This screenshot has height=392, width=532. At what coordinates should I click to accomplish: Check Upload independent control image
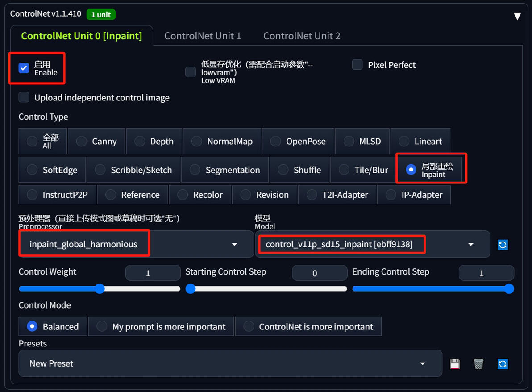(x=24, y=97)
